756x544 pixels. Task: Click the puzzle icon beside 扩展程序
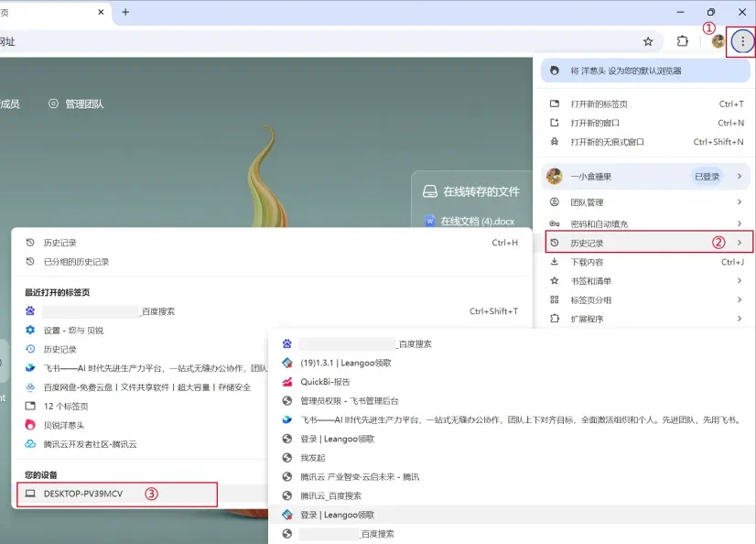point(555,319)
